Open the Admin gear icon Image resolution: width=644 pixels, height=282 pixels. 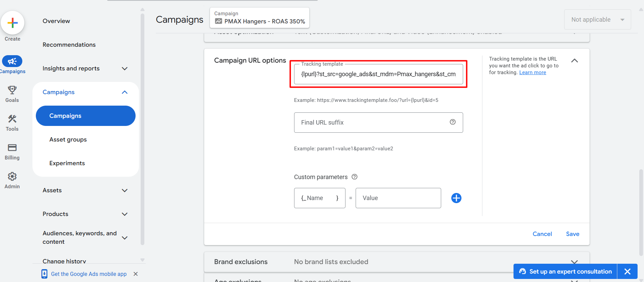tap(12, 176)
